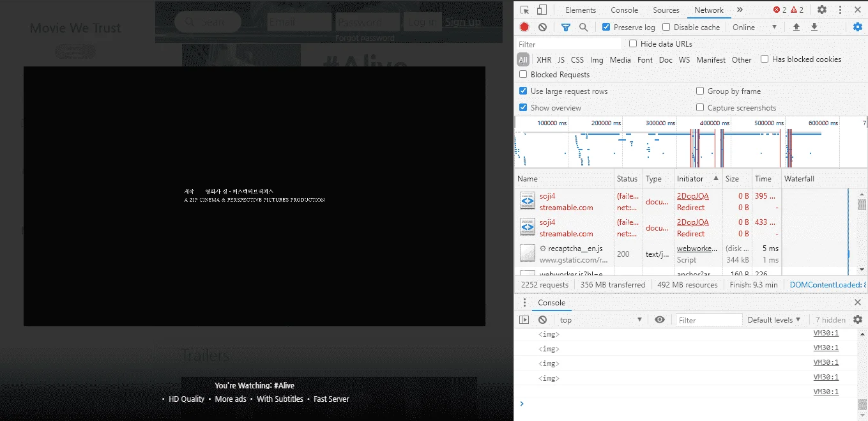Open the DevTools three-dot customize menu
Viewport: 868px width, 421px height.
(x=840, y=10)
